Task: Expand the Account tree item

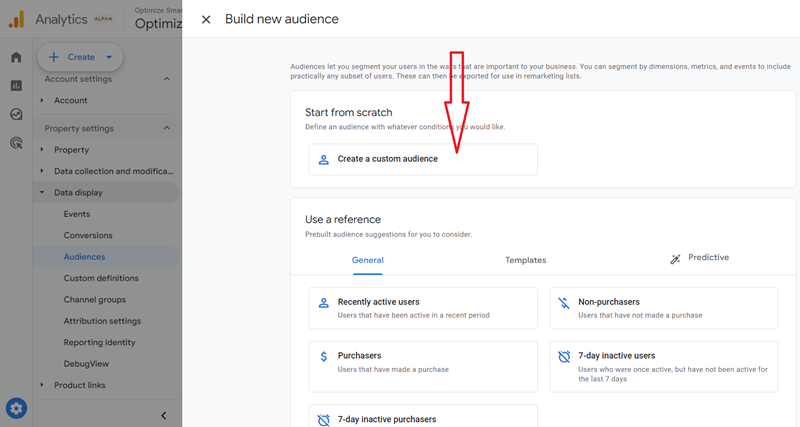Action: (x=42, y=101)
